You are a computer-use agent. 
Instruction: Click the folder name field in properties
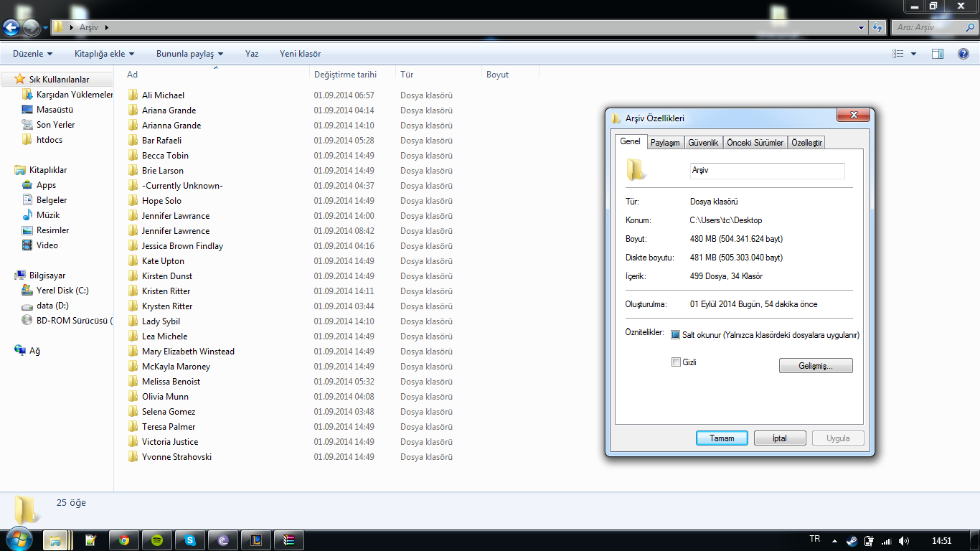pyautogui.click(x=766, y=171)
